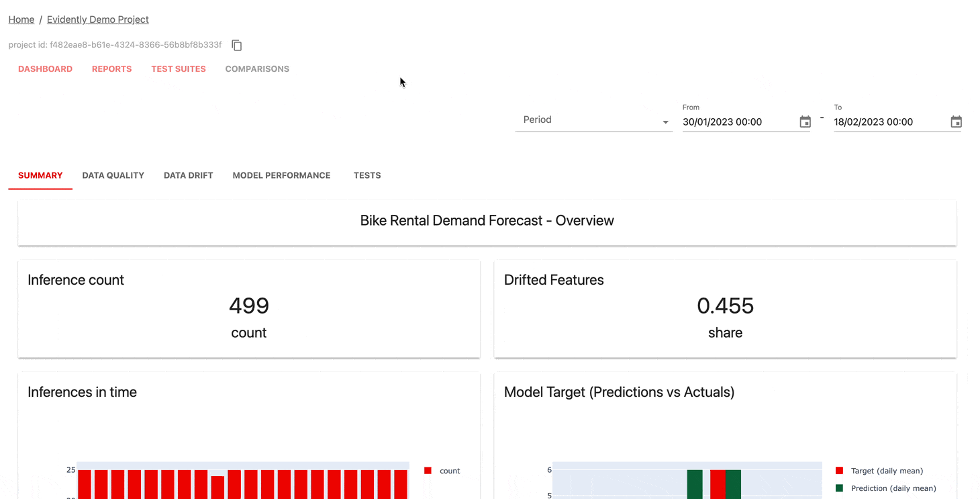Click the Target (daily mean) legend icon
Image resolution: width=980 pixels, height=499 pixels.
point(838,470)
